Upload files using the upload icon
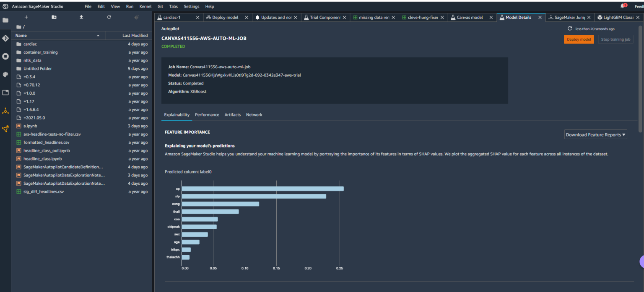The image size is (644, 292). point(81,17)
